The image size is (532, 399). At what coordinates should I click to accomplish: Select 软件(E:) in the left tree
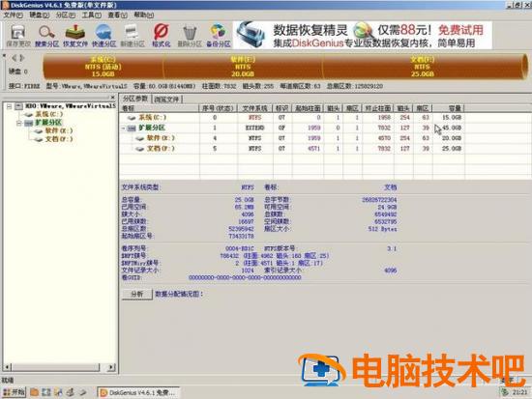point(59,130)
